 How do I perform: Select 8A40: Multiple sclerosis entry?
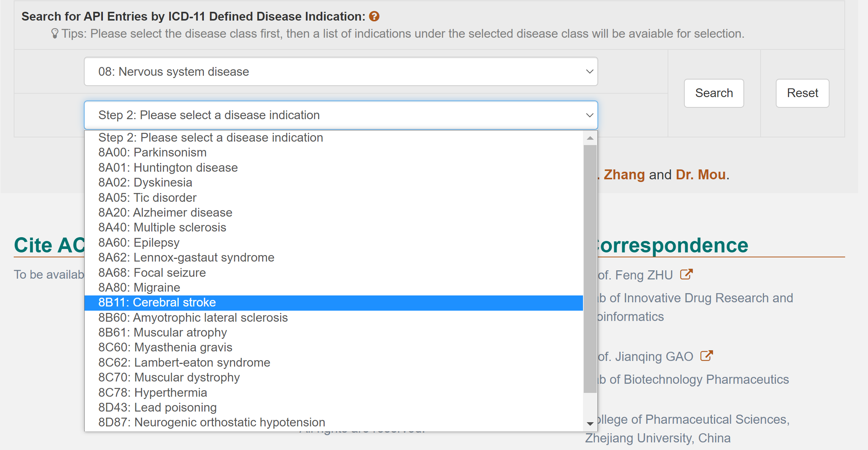point(162,227)
